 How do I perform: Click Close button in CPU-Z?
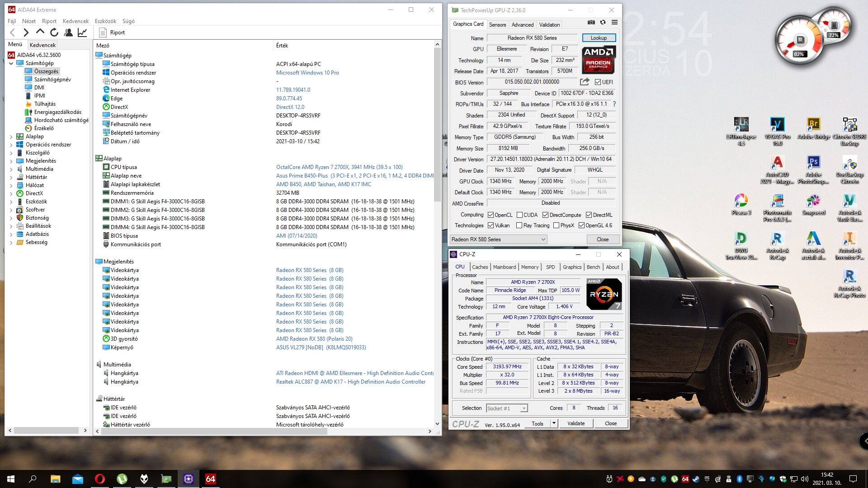click(611, 423)
